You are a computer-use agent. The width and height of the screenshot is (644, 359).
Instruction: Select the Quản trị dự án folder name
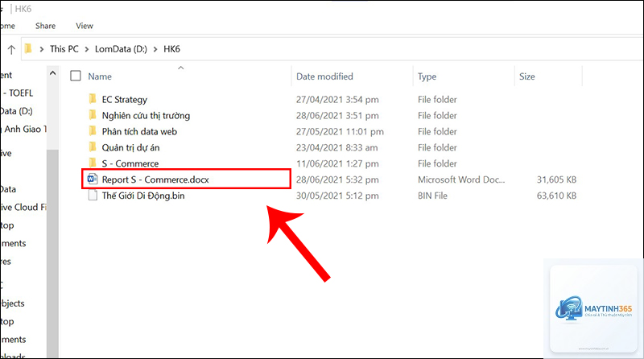coord(130,147)
